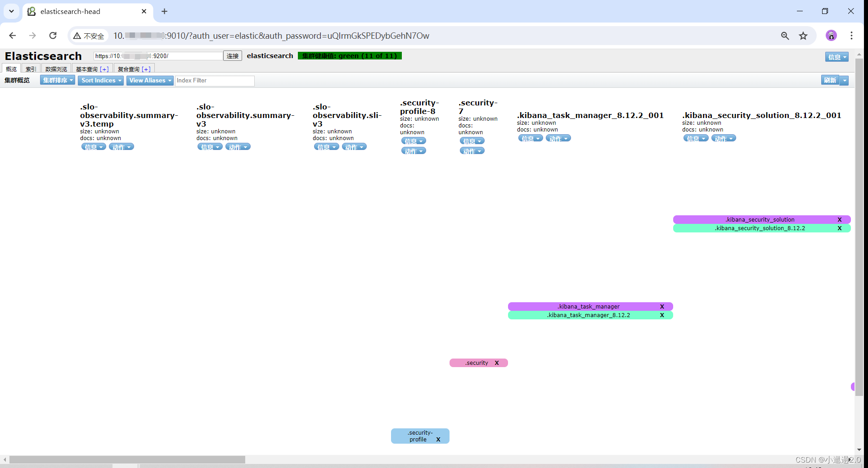Select the elasticsearch-head browser tab
This screenshot has width=868, height=468.
[88, 12]
